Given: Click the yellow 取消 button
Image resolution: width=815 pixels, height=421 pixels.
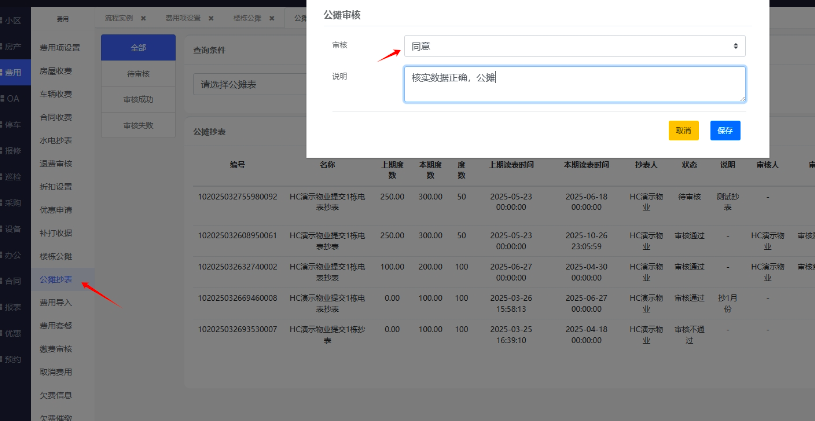Looking at the screenshot, I should 683,130.
